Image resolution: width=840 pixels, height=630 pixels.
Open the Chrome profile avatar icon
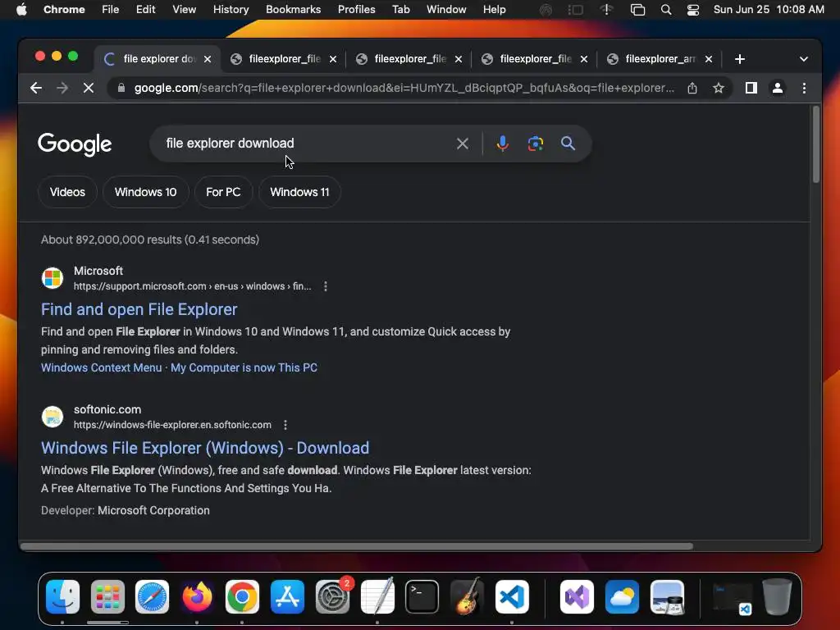pos(778,88)
